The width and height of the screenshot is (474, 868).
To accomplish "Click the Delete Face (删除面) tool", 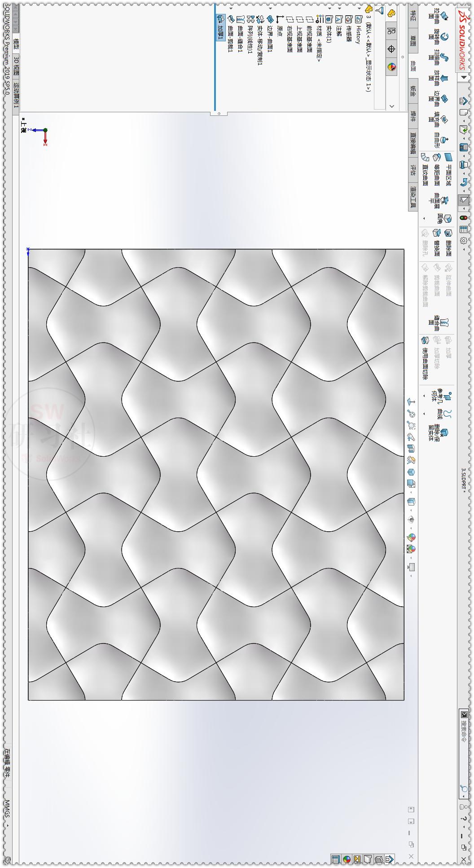I will pos(448,243).
